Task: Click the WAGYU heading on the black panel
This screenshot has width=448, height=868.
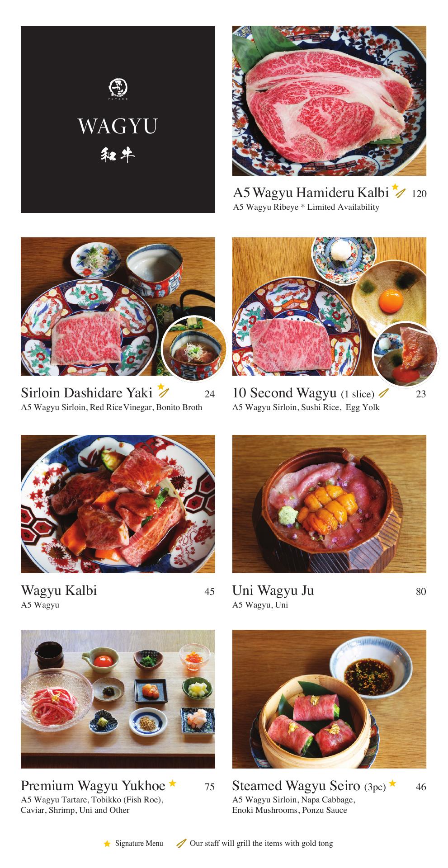Action: pyautogui.click(x=118, y=126)
